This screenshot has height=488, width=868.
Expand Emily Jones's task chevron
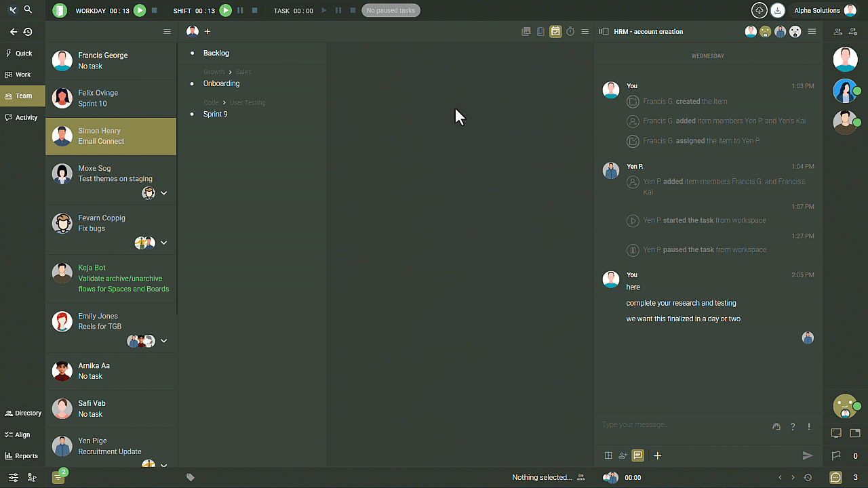coord(163,341)
